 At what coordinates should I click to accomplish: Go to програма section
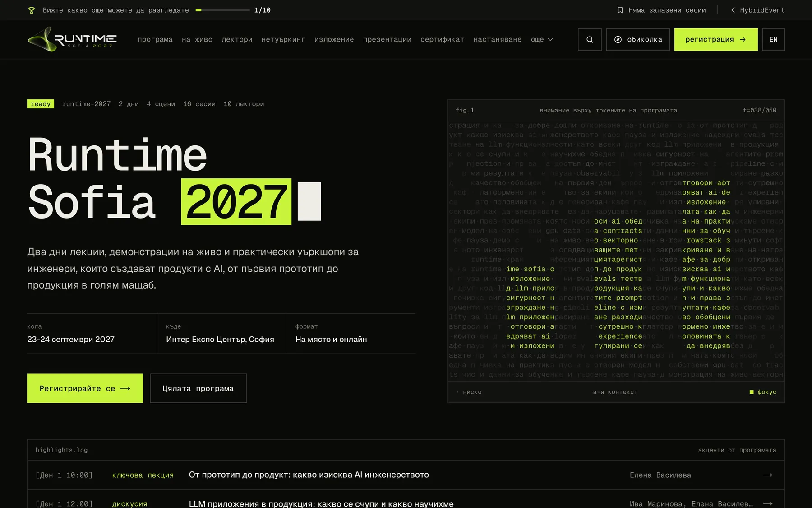coord(155,39)
